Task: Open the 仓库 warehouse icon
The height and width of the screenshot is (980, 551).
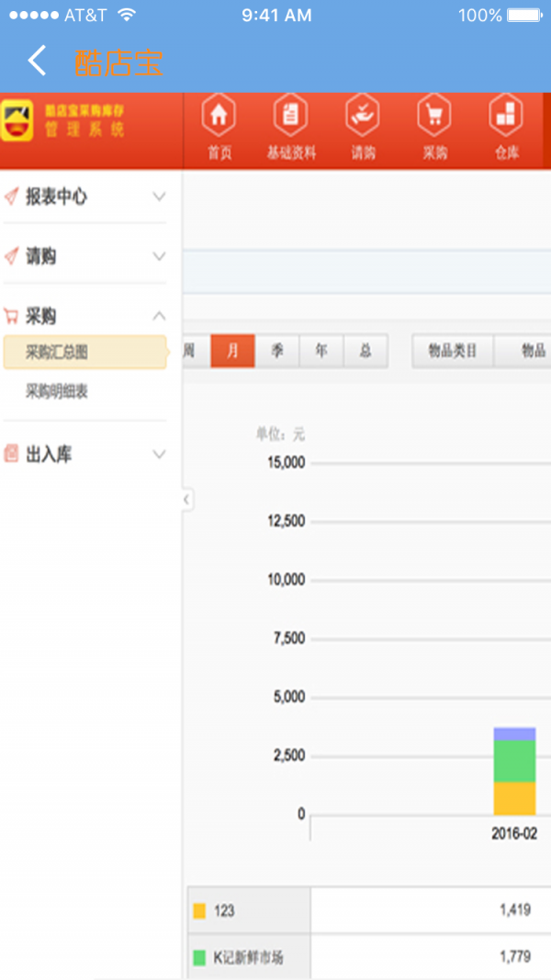Action: tap(507, 117)
